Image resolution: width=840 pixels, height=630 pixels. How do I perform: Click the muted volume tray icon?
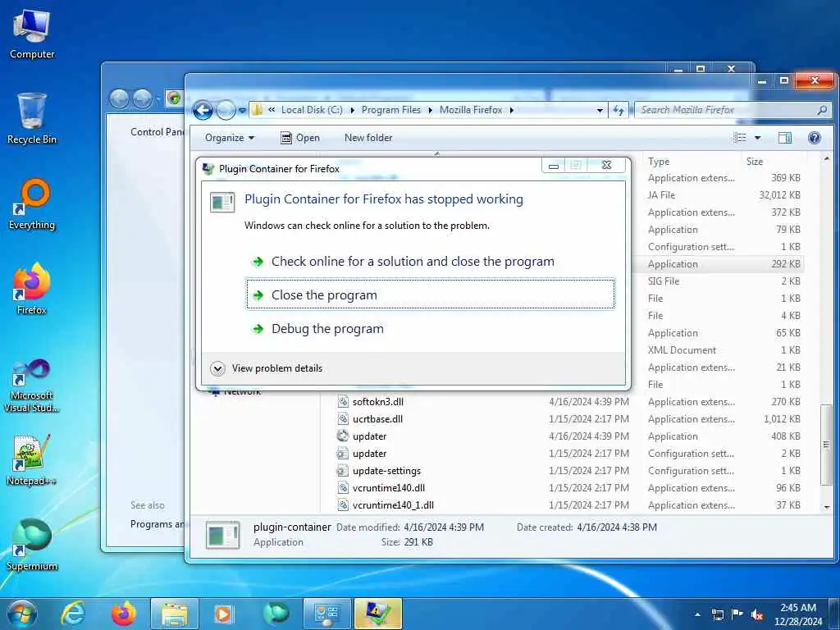click(757, 614)
